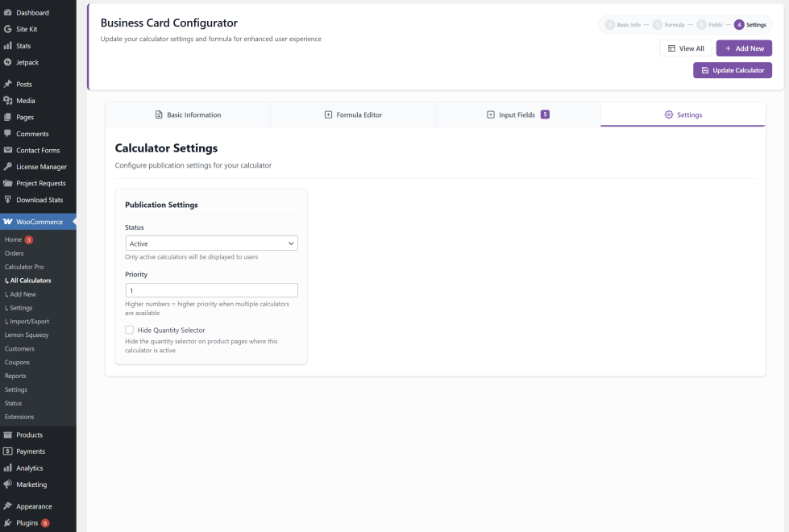
Task: Click the Marketing megaphone icon
Action: pos(8,484)
